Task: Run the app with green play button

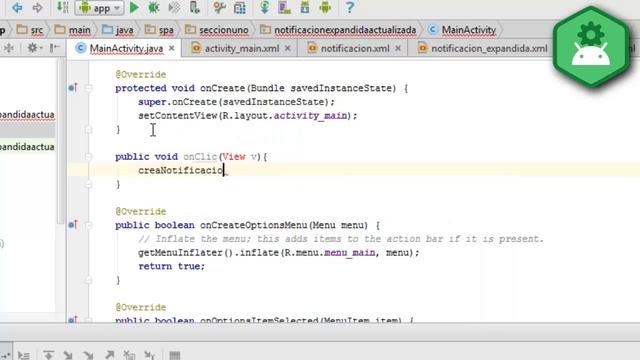Action: 134,7
